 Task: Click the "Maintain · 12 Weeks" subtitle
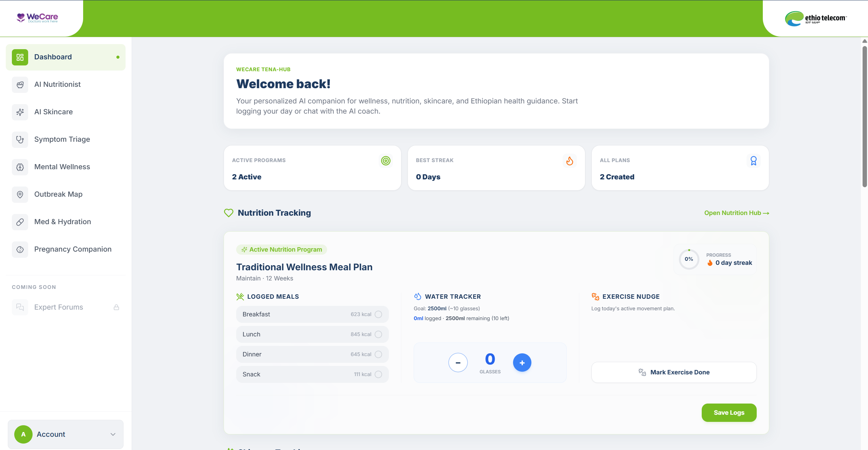265,278
